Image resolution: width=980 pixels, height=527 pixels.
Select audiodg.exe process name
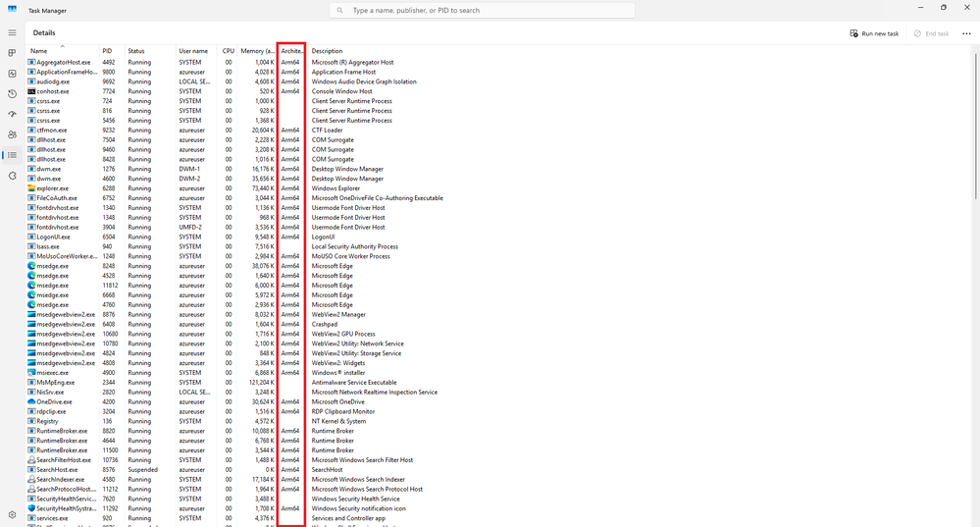[x=53, y=81]
